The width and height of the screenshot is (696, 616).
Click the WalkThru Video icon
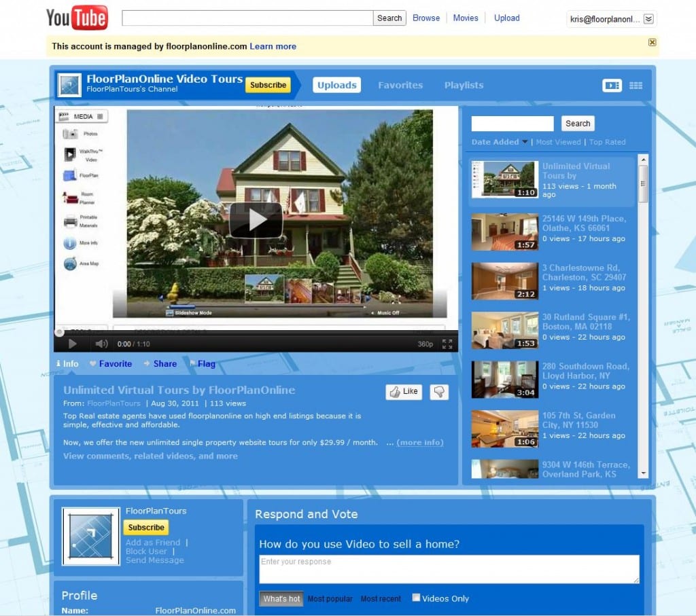(70, 154)
